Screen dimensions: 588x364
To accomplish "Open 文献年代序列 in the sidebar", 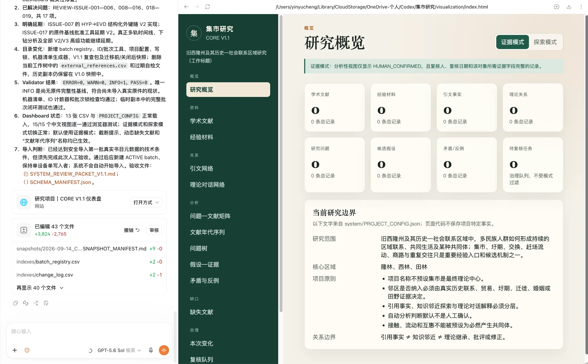I will (x=228, y=232).
